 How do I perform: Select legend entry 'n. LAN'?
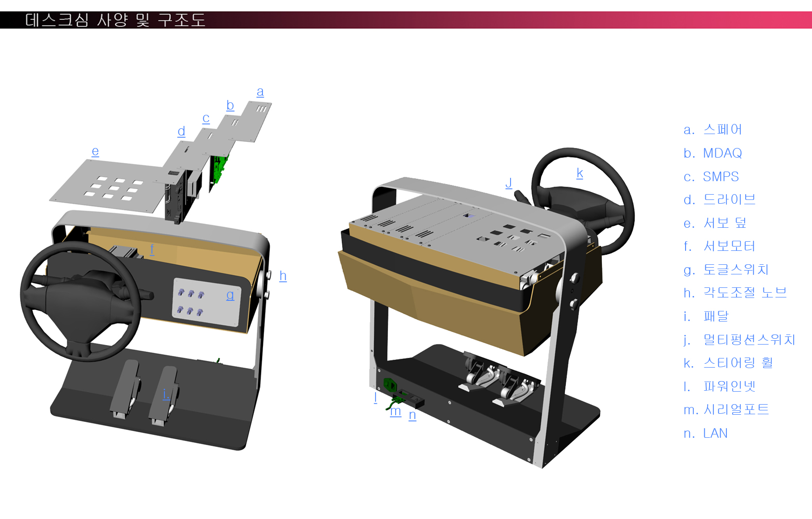705,433
